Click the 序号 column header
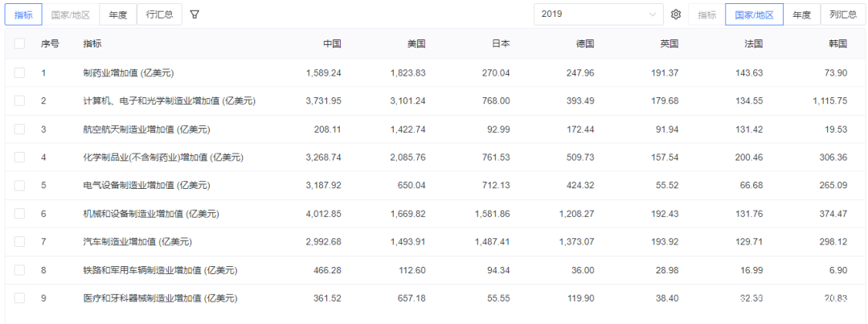 click(x=50, y=44)
